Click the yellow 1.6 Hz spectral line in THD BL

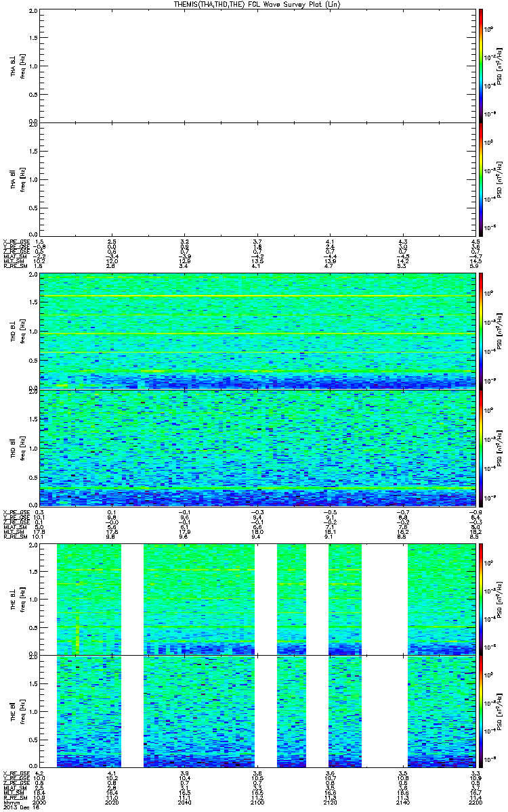pyautogui.click(x=257, y=296)
